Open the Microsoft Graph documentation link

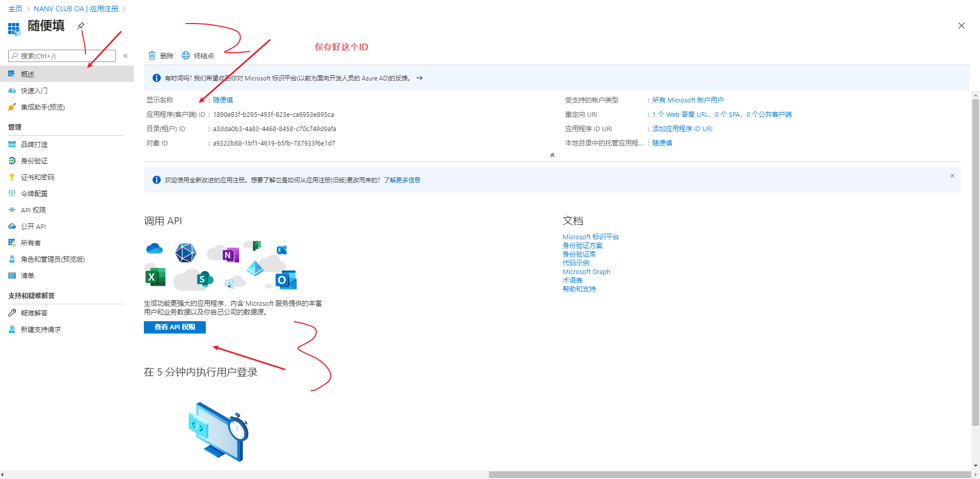(586, 272)
